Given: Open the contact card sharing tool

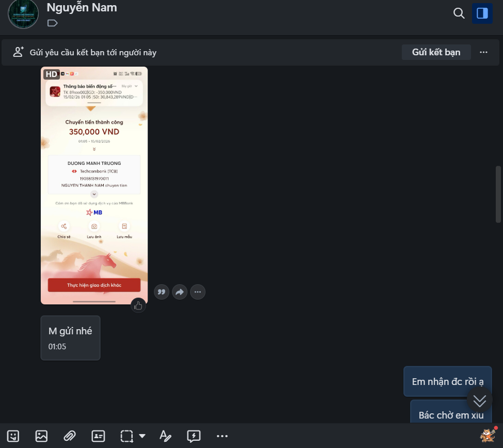Looking at the screenshot, I should tap(98, 436).
